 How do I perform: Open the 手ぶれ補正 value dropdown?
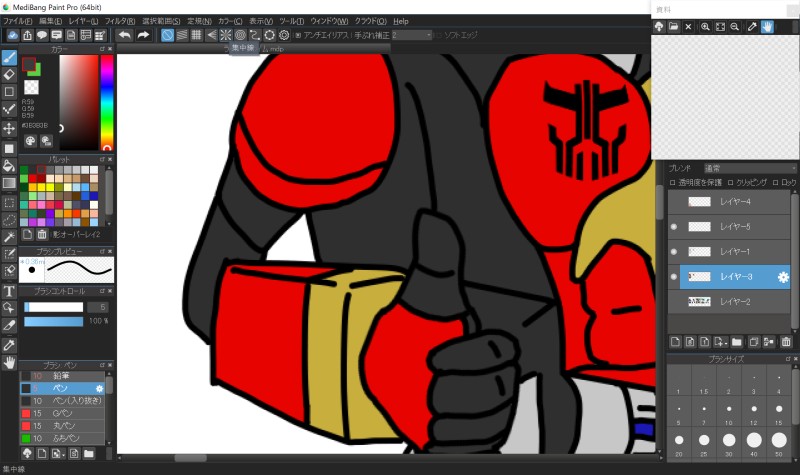(x=412, y=35)
